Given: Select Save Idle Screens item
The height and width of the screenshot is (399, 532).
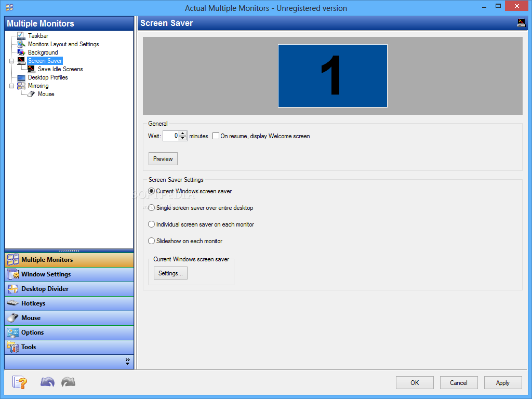Looking at the screenshot, I should pos(60,69).
